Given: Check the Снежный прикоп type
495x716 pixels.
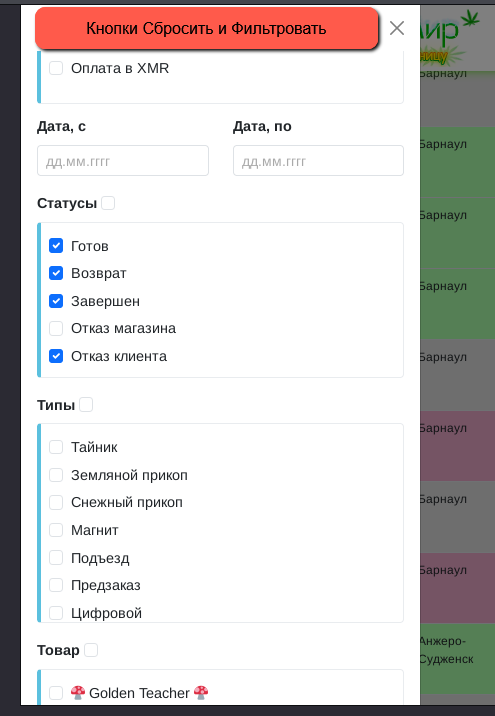Looking at the screenshot, I should [x=56, y=502].
